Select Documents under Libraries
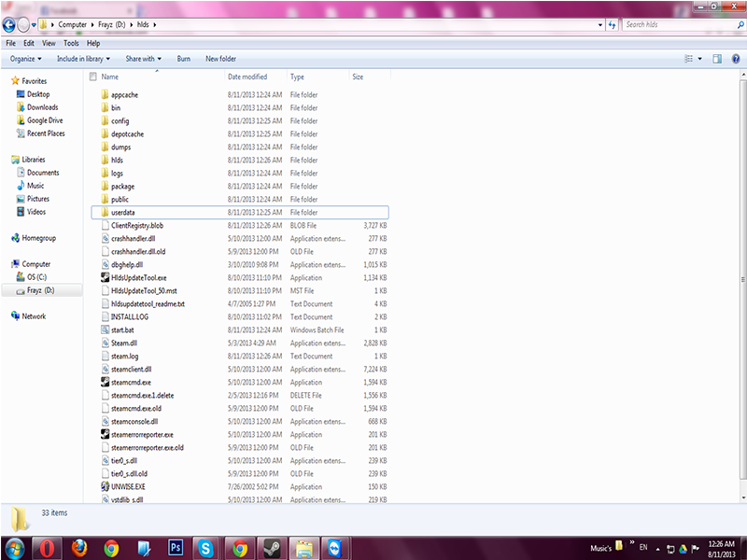 pyautogui.click(x=43, y=173)
